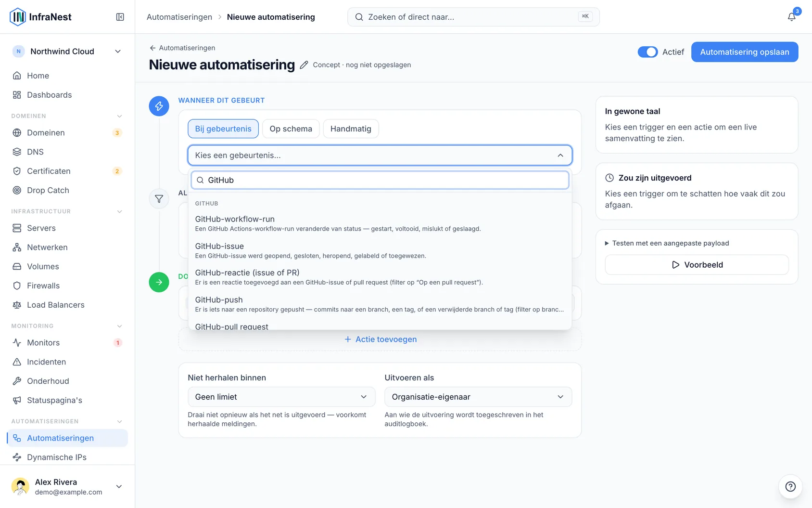Open the Drop Catch page
Screen dimensions: 812x508
click(67, 190)
